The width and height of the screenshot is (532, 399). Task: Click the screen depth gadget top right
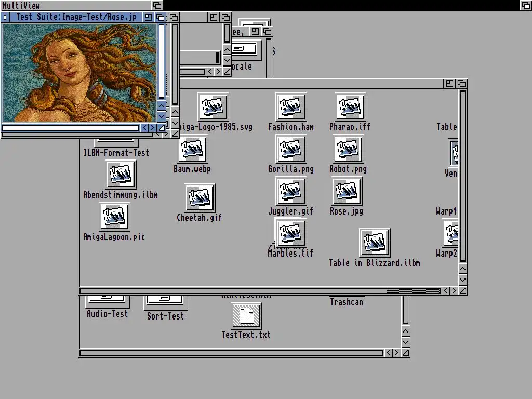click(526, 5)
